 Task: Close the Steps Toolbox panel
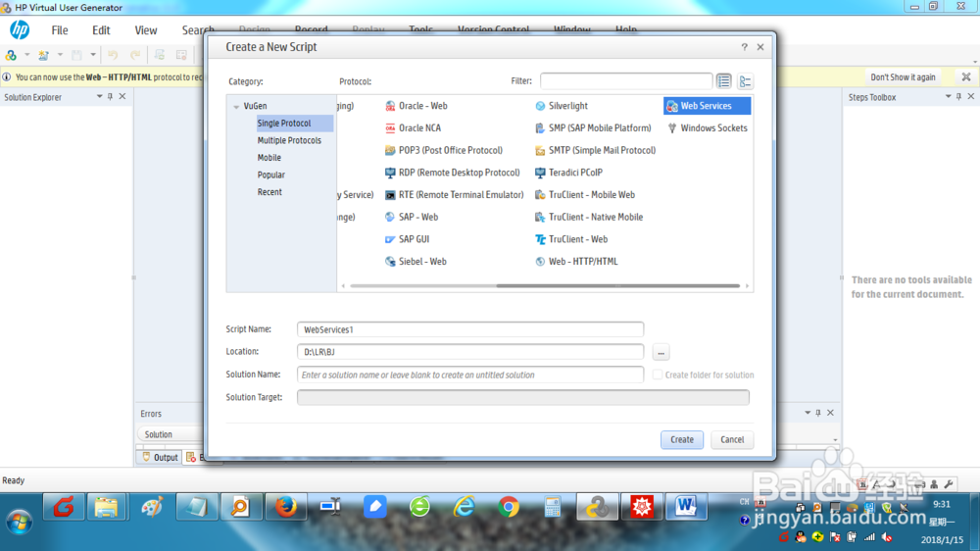[x=970, y=97]
